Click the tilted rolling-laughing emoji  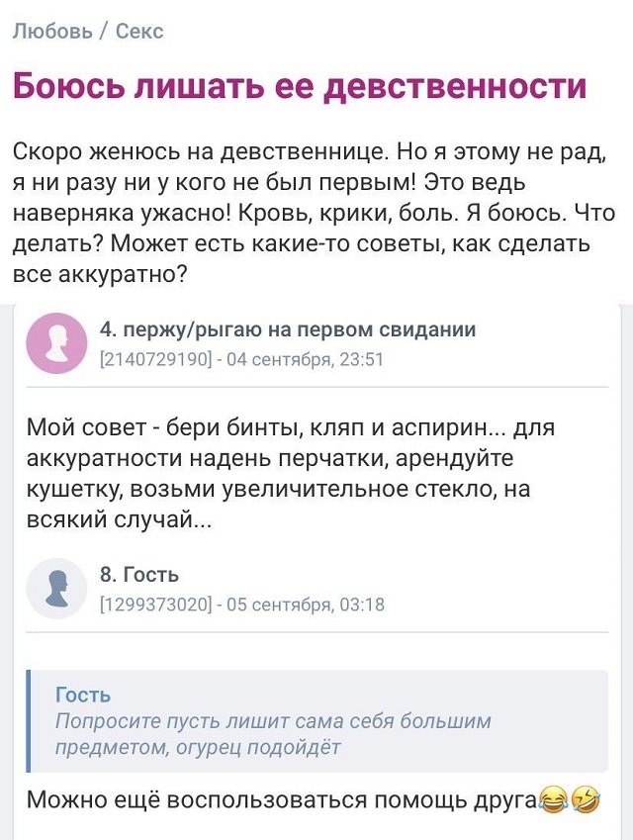click(x=587, y=800)
